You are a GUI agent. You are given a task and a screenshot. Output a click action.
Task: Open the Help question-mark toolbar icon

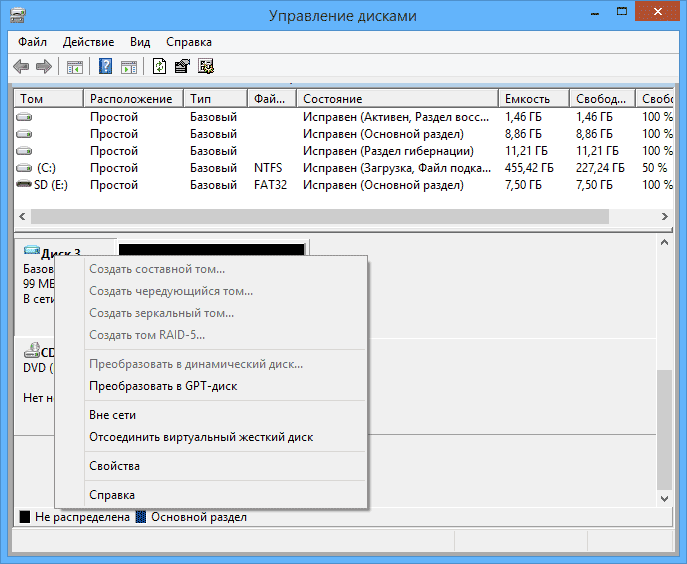point(105,67)
